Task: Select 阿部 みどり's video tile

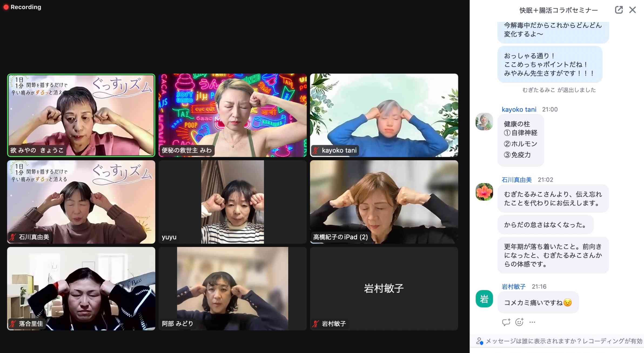Action: (232, 288)
